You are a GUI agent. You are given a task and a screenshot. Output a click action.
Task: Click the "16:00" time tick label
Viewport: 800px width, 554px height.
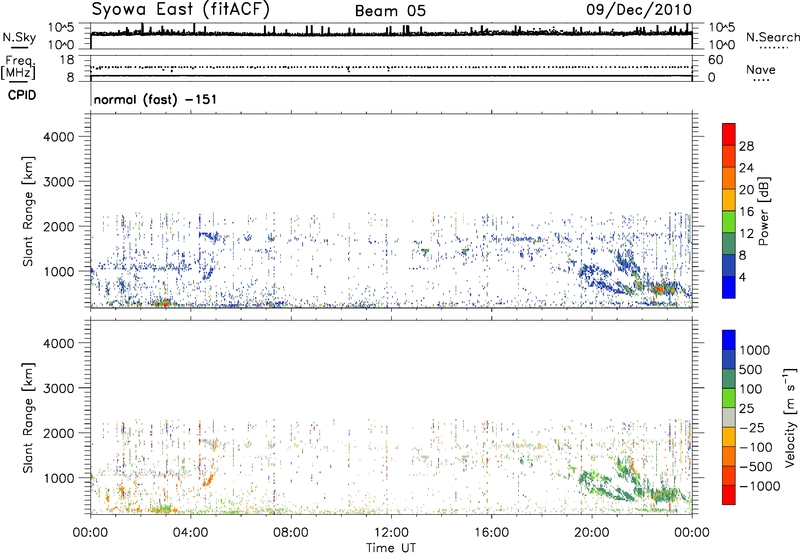(x=491, y=533)
